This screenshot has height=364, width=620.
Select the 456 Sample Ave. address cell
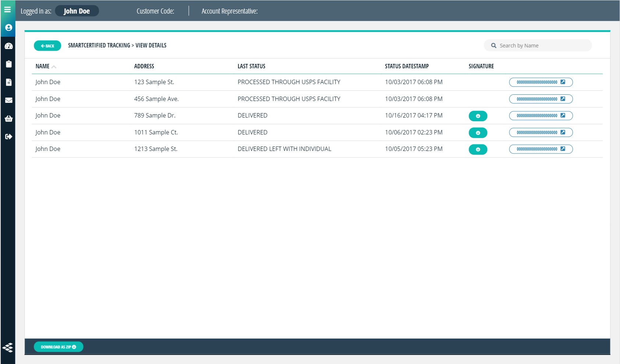click(156, 99)
